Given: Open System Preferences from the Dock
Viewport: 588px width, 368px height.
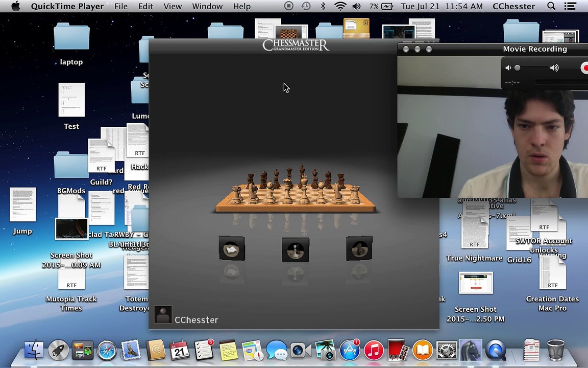Looking at the screenshot, I should [x=447, y=350].
